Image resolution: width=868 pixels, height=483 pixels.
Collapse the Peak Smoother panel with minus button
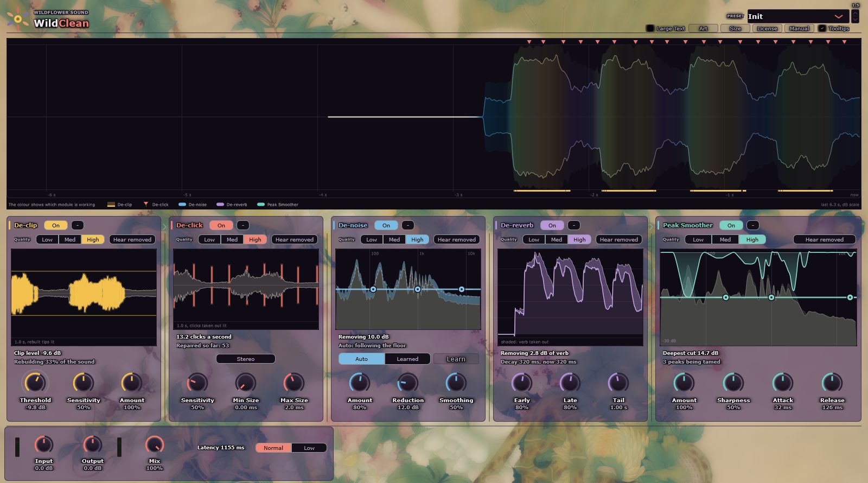[x=753, y=225]
